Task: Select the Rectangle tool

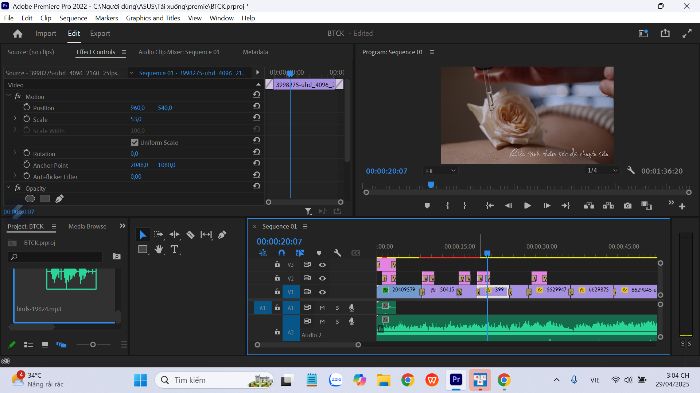Action: tap(142, 249)
